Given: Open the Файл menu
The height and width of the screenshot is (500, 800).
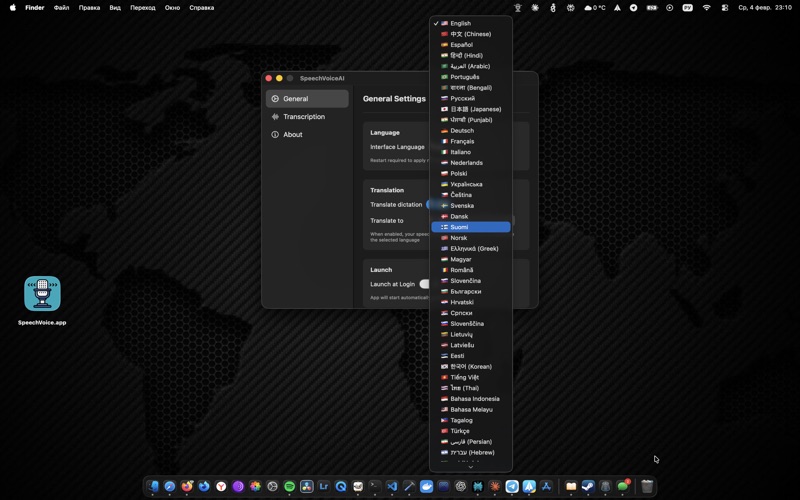Looking at the screenshot, I should tap(61, 8).
